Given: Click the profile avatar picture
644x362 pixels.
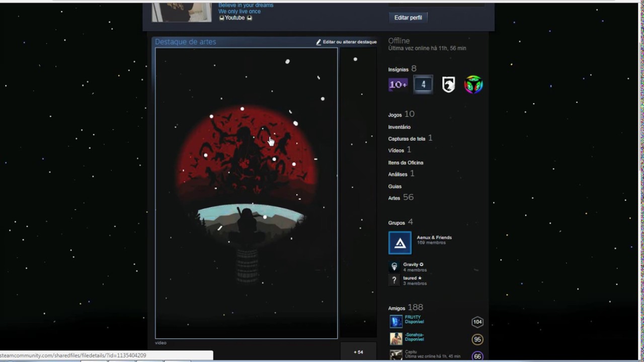Looking at the screenshot, I should tap(182, 12).
